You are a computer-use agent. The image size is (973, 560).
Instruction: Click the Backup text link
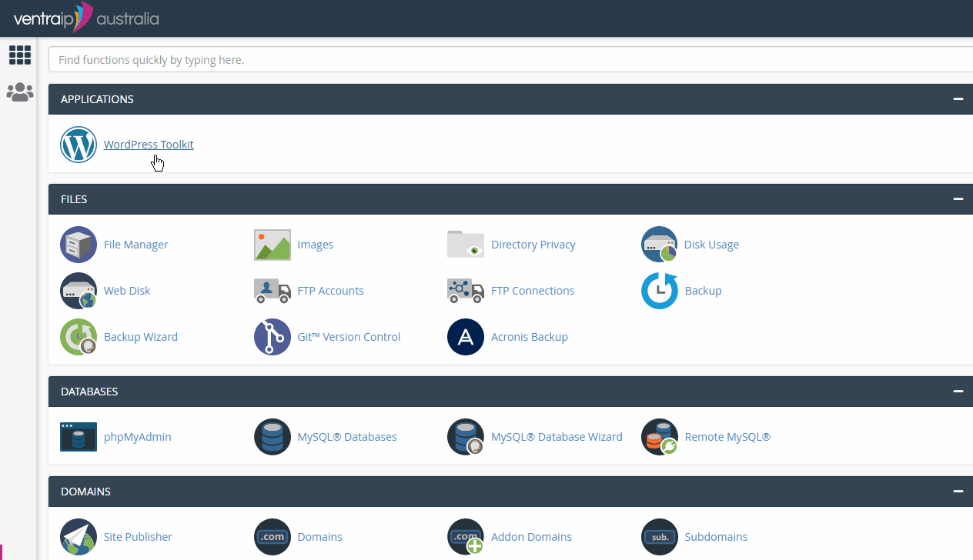[x=703, y=291]
